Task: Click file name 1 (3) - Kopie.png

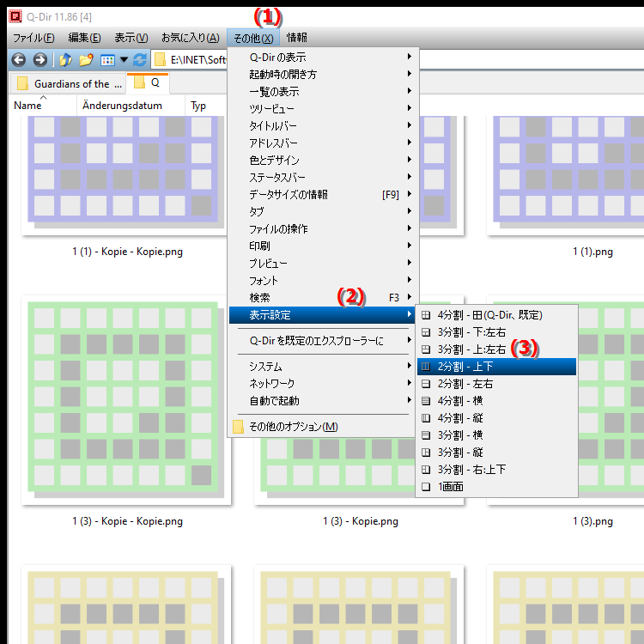Action: pyautogui.click(x=361, y=521)
